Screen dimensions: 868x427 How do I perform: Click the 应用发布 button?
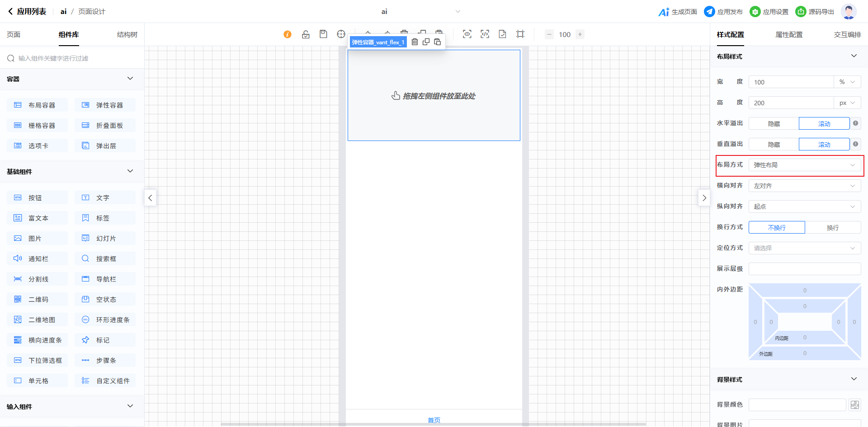pyautogui.click(x=723, y=12)
